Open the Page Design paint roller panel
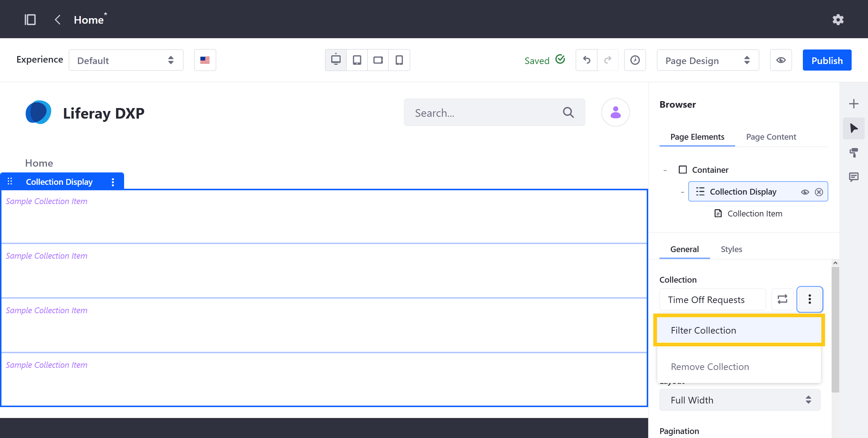 click(x=854, y=152)
